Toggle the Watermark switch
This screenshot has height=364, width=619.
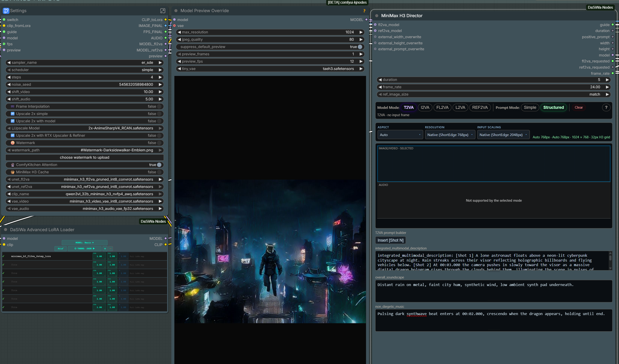(159, 143)
